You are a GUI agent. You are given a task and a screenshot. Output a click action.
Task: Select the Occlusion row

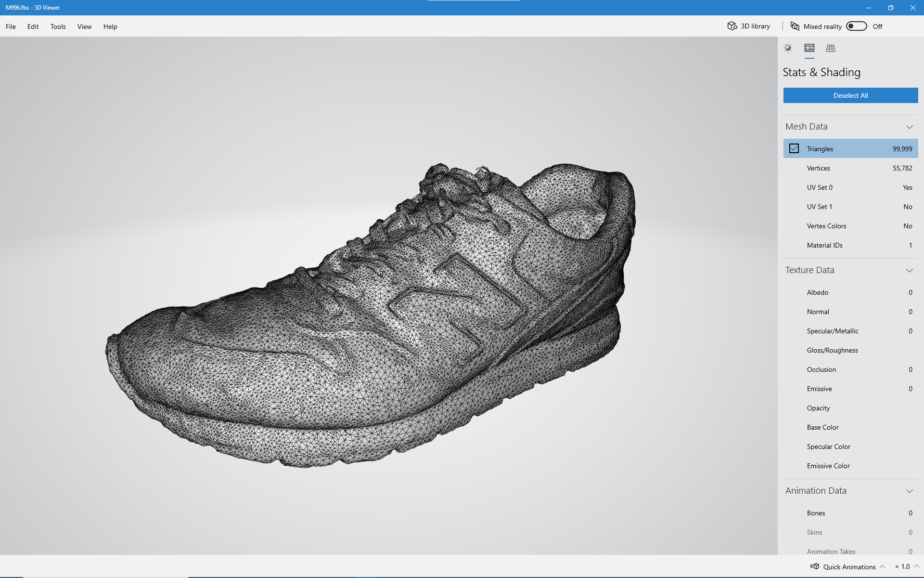[x=850, y=369]
